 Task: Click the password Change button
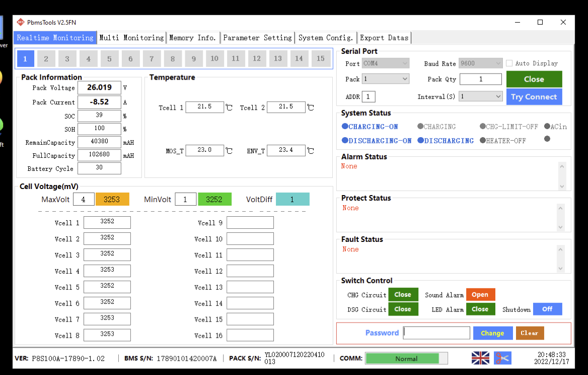click(x=492, y=333)
